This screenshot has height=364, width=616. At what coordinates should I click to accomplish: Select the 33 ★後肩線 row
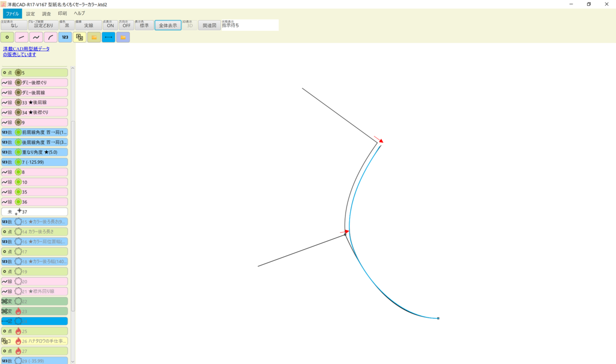point(34,103)
